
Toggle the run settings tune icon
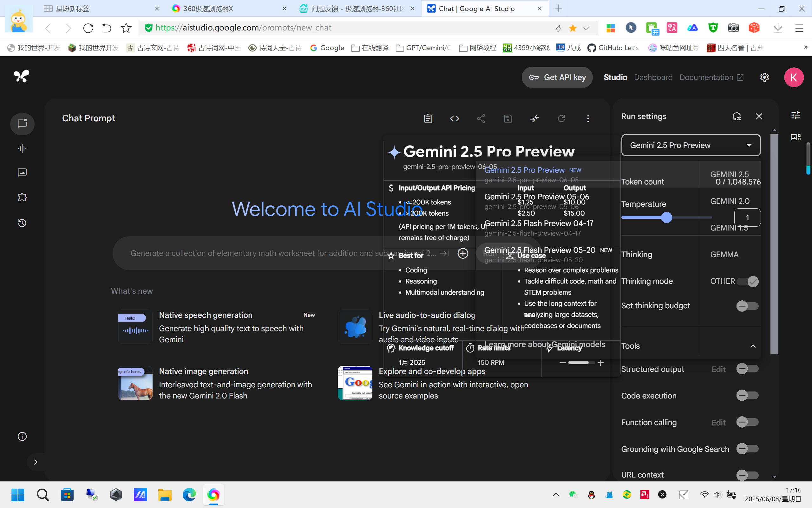[796, 115]
